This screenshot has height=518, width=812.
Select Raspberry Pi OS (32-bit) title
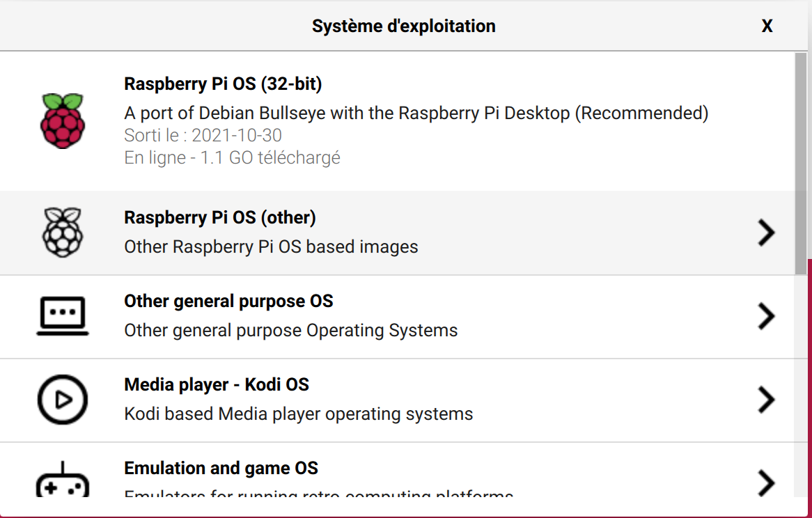pos(223,84)
